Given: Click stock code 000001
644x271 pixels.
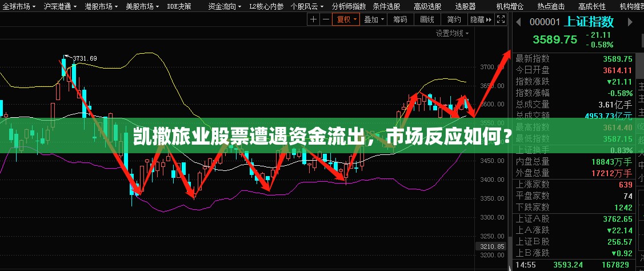Looking at the screenshot, I should (x=545, y=22).
